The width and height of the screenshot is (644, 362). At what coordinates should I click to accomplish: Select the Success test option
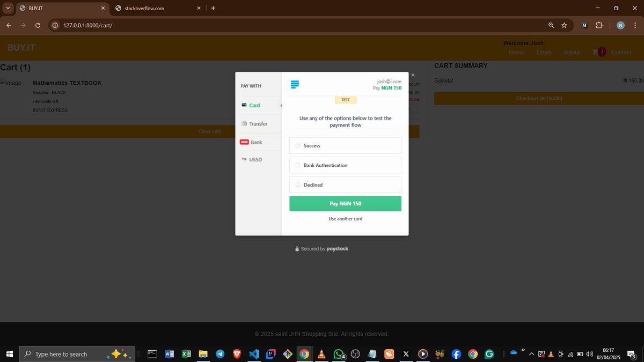[345, 145]
